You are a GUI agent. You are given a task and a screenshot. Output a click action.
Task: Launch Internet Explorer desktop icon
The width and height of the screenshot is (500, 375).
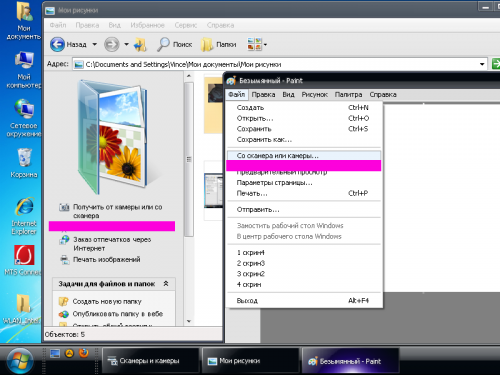[24, 216]
